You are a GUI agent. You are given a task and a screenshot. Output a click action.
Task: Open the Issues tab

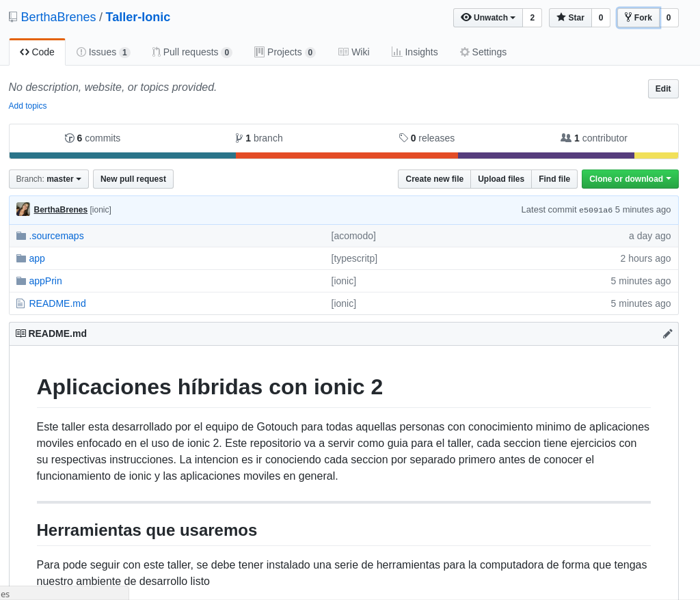pos(103,52)
